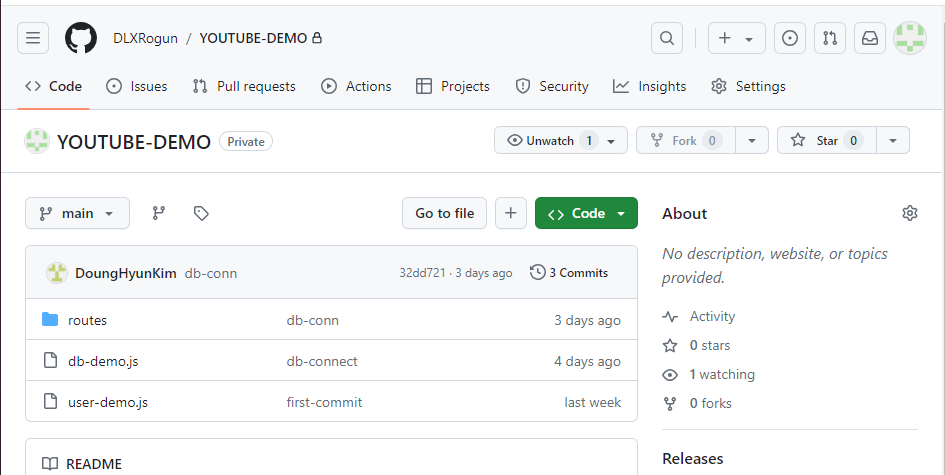Switch to the Settings tab
The image size is (945, 475).
[x=749, y=86]
